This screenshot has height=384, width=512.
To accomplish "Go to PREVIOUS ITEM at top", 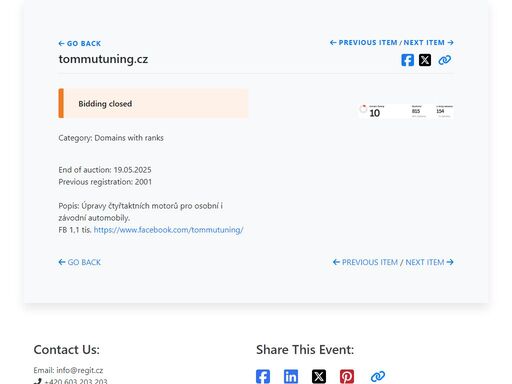I will [364, 43].
